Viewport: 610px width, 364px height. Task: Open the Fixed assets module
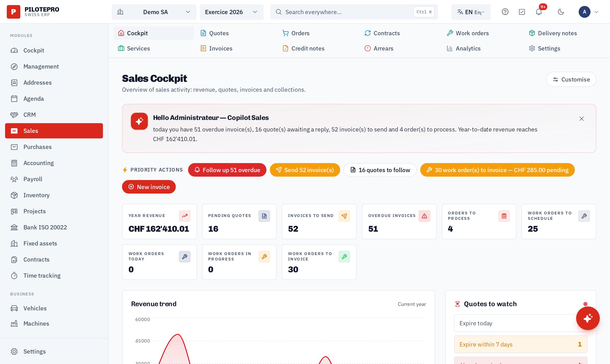tap(54, 244)
